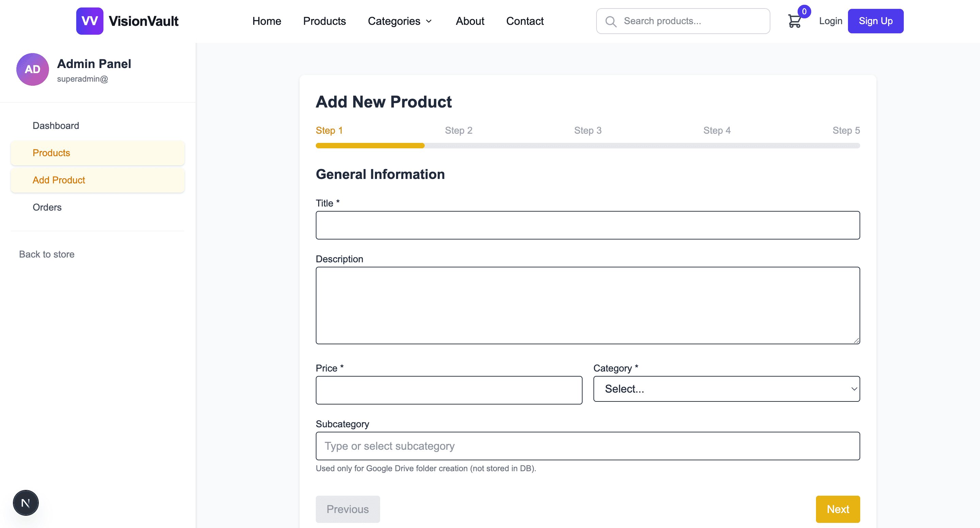Click into the Price field
The height and width of the screenshot is (528, 980).
click(x=448, y=390)
